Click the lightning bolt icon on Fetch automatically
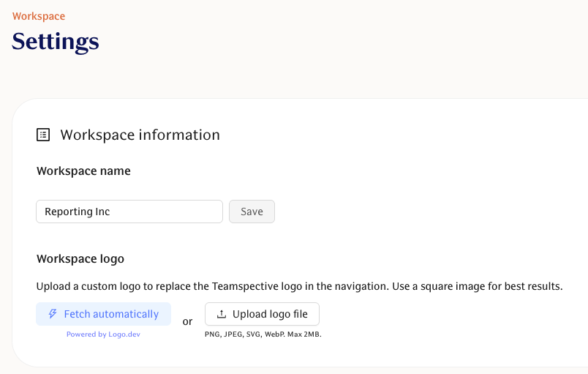The image size is (588, 374). pyautogui.click(x=53, y=313)
